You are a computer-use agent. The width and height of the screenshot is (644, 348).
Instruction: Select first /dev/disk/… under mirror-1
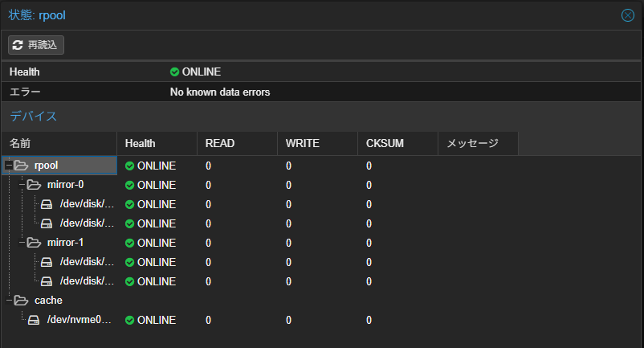[x=87, y=262]
